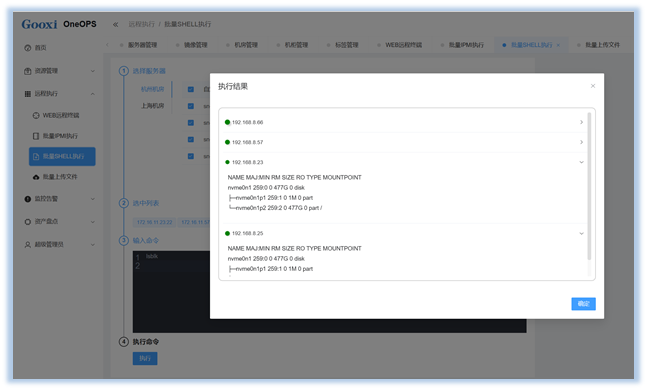Click the 监控告警 alert icon
This screenshot has width=647, height=390.
[28, 199]
